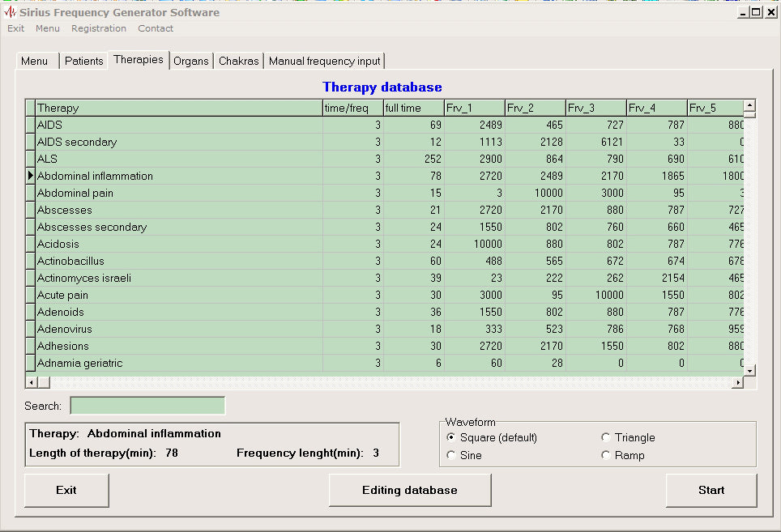781x532 pixels.
Task: Click the Start button
Action: 711,490
